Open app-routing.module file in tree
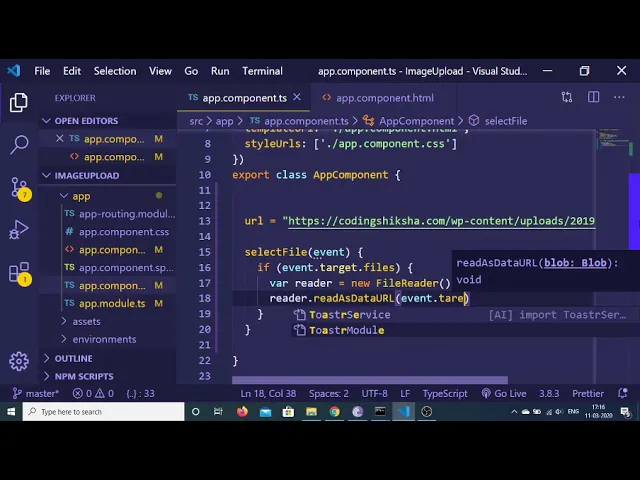 click(127, 214)
